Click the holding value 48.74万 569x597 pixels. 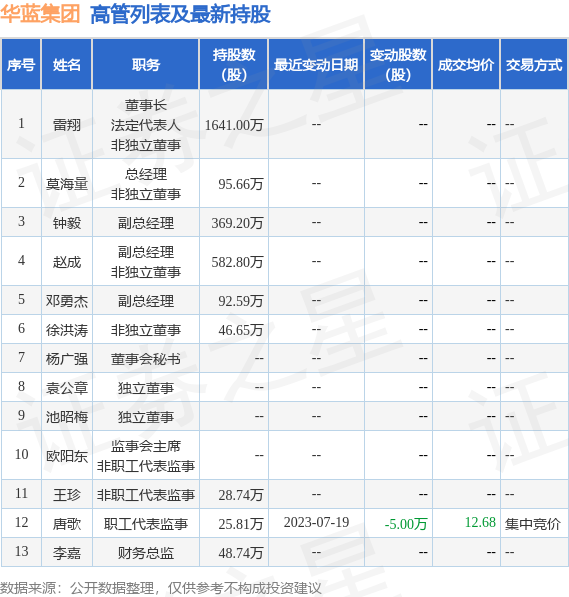[241, 553]
